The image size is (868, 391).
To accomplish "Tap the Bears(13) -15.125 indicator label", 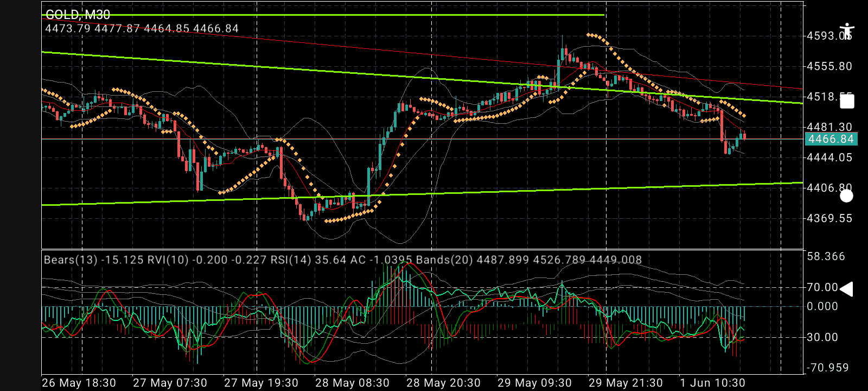I will (x=94, y=260).
